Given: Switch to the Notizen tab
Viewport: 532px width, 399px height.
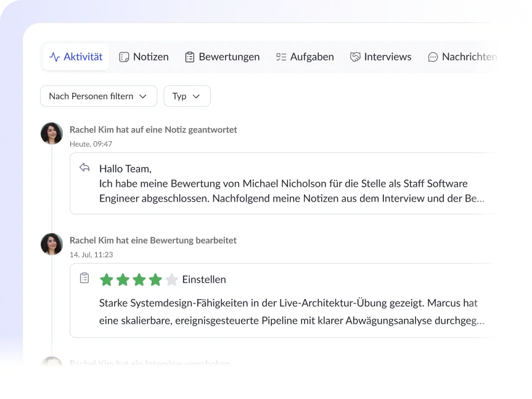Looking at the screenshot, I should click(x=144, y=57).
